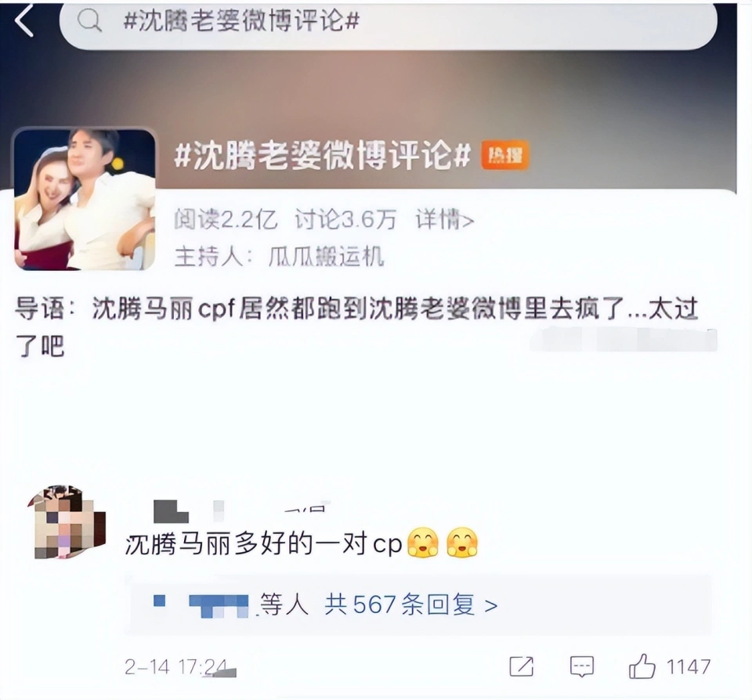Expand 共567条回复 replies

click(411, 604)
